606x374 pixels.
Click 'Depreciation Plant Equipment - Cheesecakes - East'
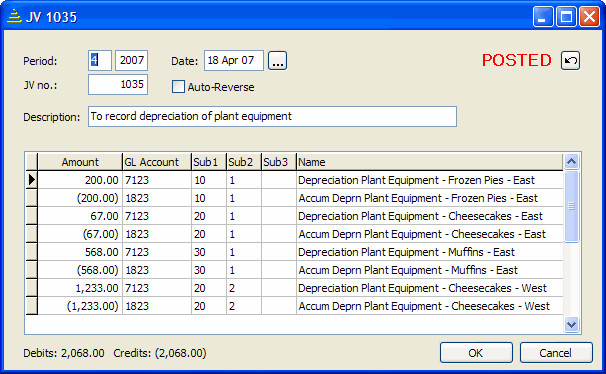420,216
